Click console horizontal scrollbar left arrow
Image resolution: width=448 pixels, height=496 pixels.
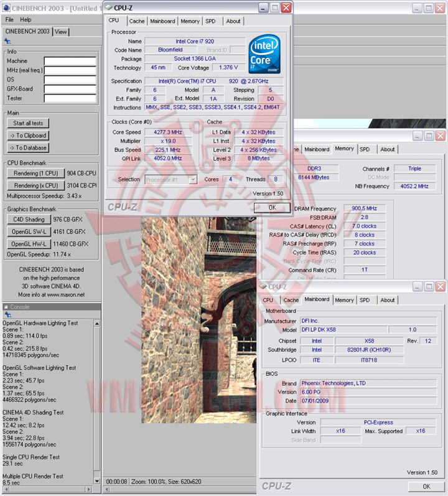(6, 489)
